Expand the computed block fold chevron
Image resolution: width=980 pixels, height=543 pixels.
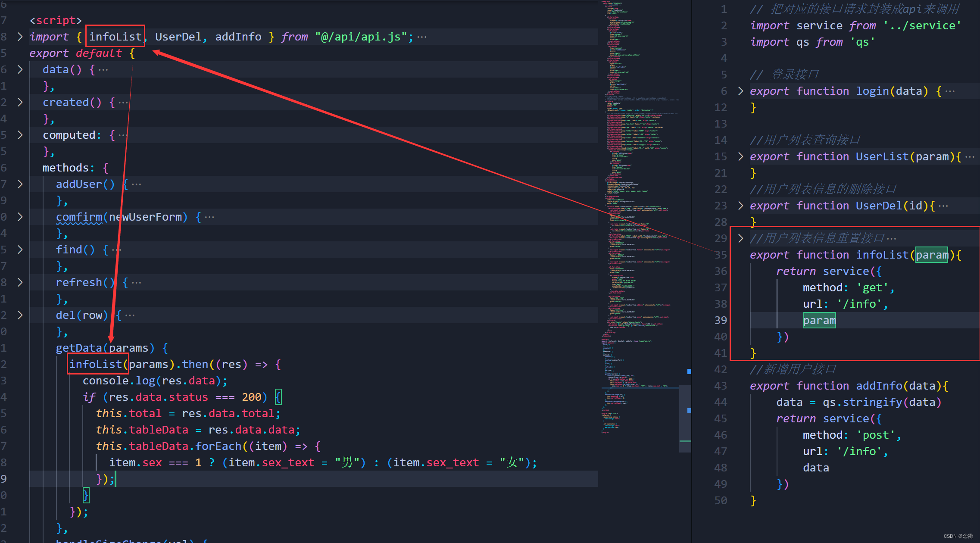(x=20, y=135)
